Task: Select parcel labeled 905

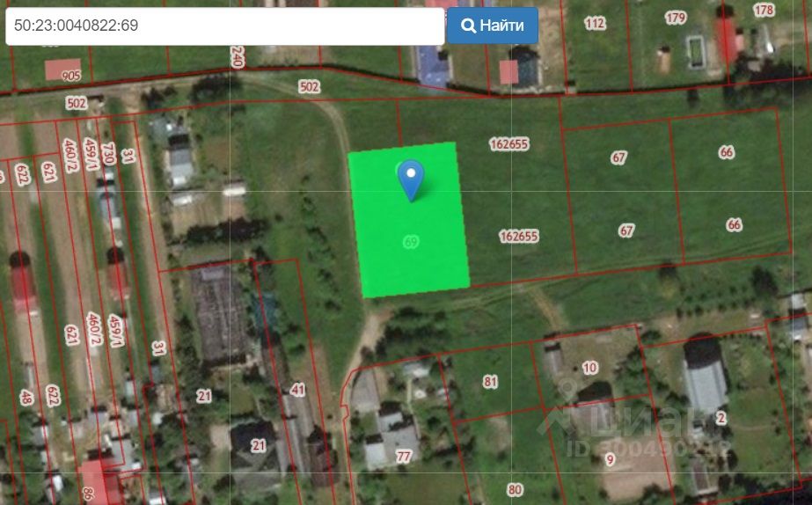Action: [x=71, y=77]
